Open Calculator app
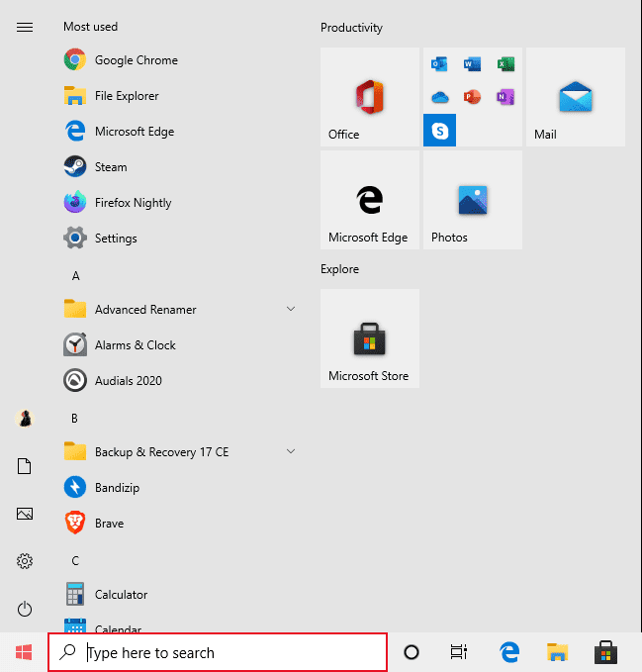This screenshot has width=642, height=672. [x=180, y=595]
